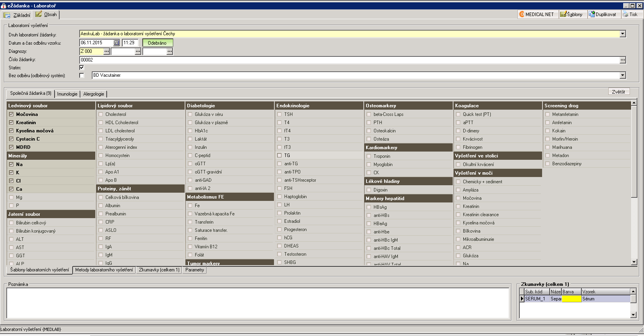Select the Společná žádanka (9) tab
The image size is (644, 336).
coord(31,94)
